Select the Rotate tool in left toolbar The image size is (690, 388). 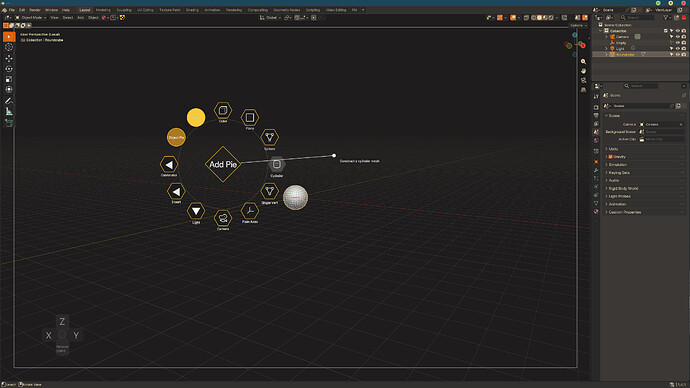pos(9,69)
